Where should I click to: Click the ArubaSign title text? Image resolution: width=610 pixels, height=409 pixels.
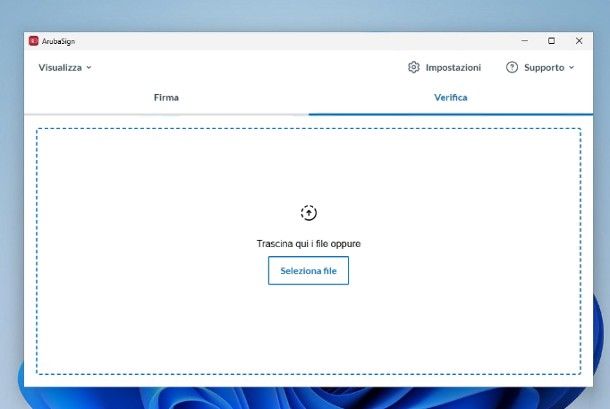click(x=58, y=41)
